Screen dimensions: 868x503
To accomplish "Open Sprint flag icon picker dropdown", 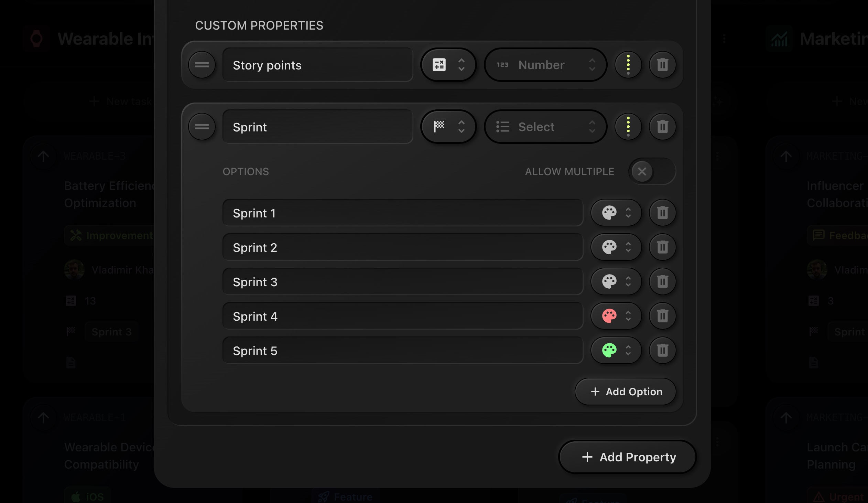I will pyautogui.click(x=448, y=127).
